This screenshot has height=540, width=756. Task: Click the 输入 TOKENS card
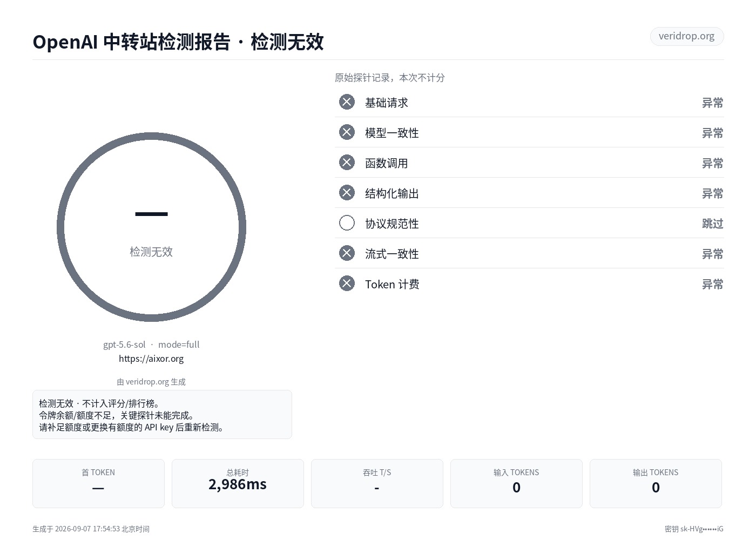[x=516, y=483]
